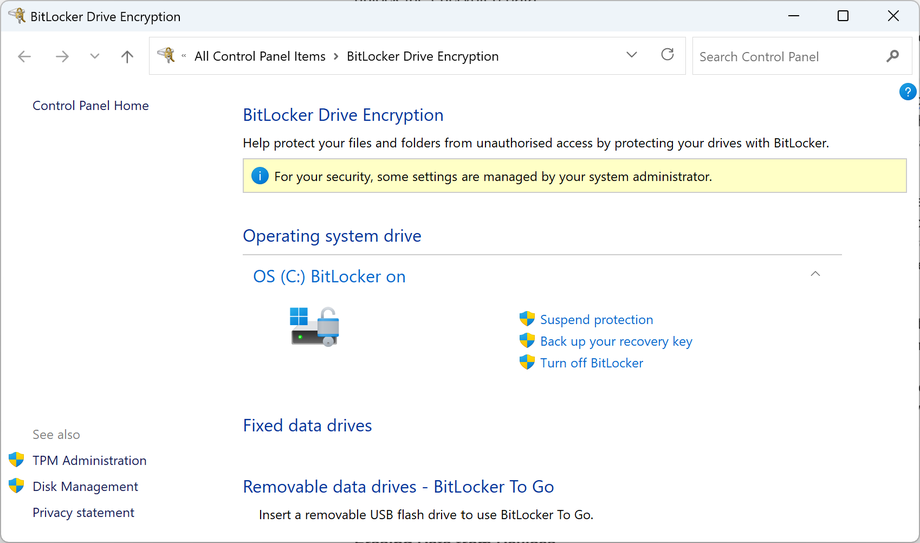
Task: Select BitLocker Drive Encryption breadcrumb
Action: point(422,56)
